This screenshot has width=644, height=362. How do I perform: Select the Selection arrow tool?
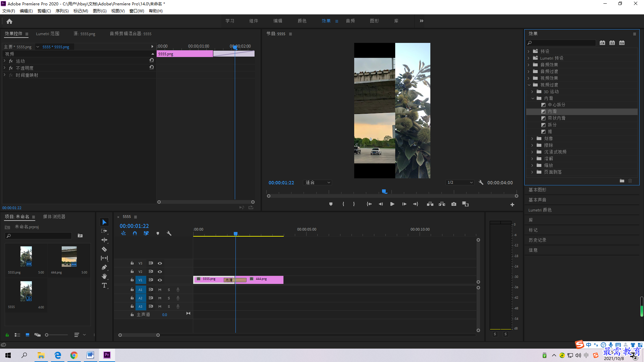click(104, 222)
